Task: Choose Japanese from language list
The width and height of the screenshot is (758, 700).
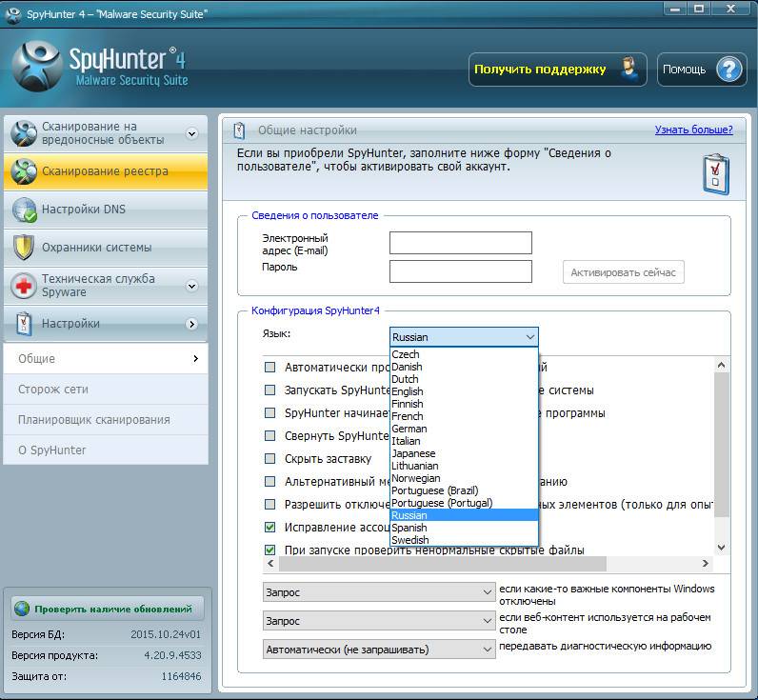Action: [464, 453]
